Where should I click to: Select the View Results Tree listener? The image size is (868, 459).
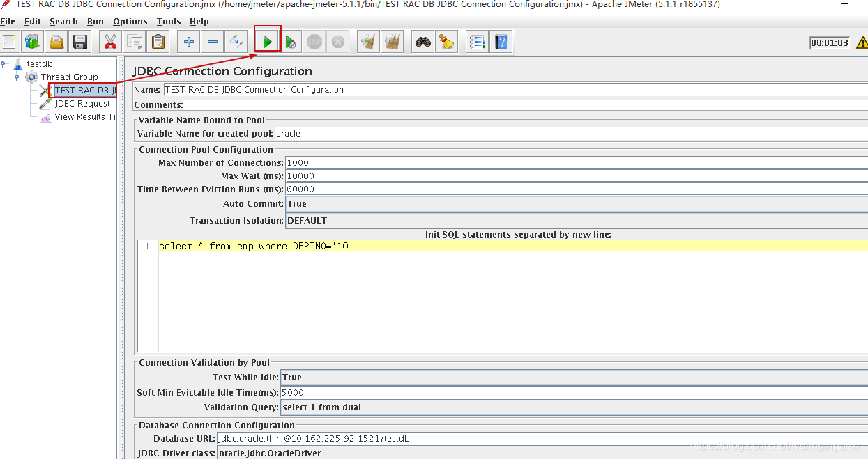[x=85, y=116]
